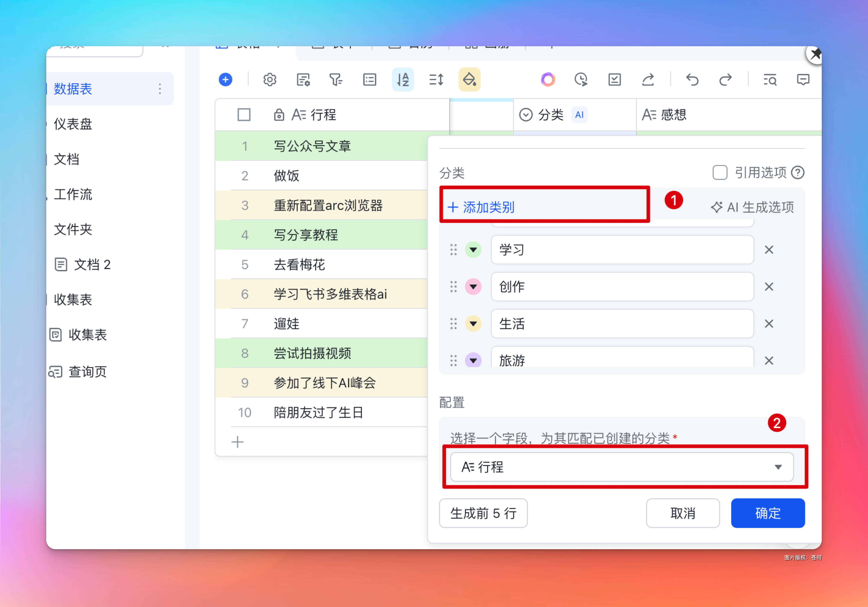Screen dimensions: 868x607
Task: Click the 确定 confirm button
Action: pyautogui.click(x=767, y=513)
